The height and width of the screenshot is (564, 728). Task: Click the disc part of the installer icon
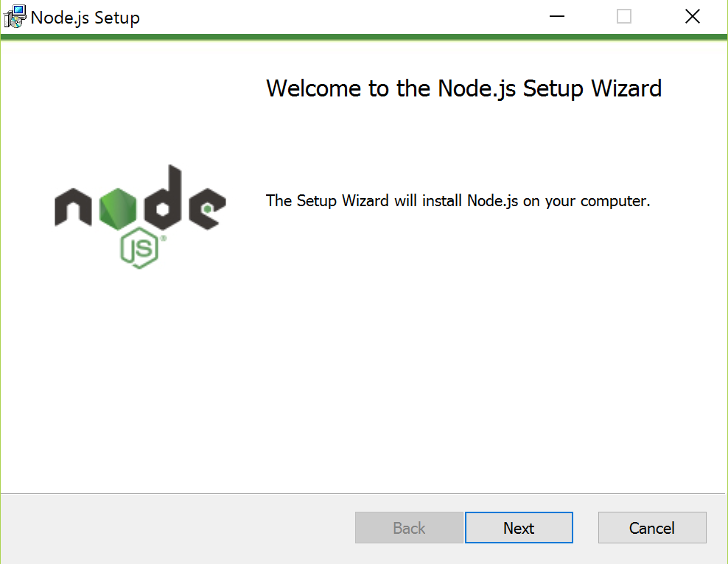point(16,22)
